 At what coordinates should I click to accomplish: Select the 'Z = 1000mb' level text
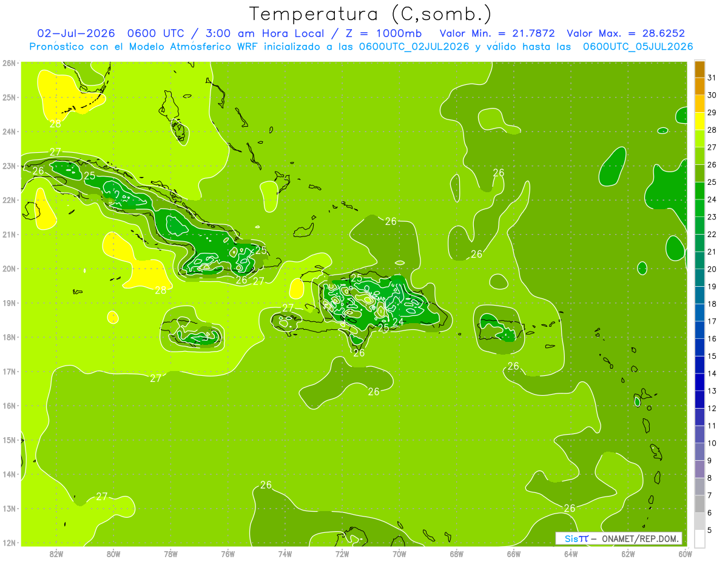tap(383, 33)
